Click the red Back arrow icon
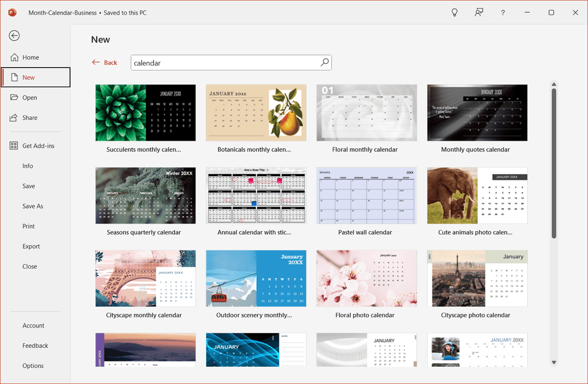This screenshot has height=384, width=588. click(96, 62)
